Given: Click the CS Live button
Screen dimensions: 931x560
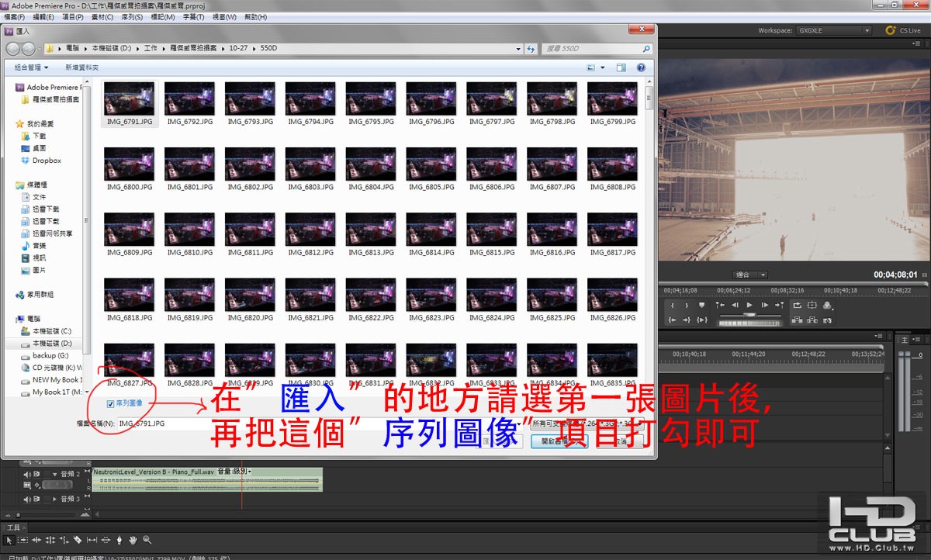Looking at the screenshot, I should [x=904, y=31].
